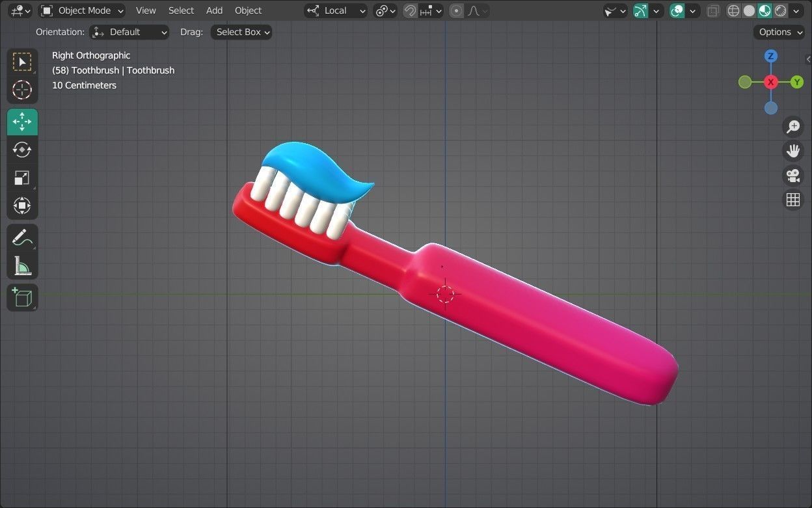The height and width of the screenshot is (508, 812).
Task: Open the Select menu in the menu bar
Action: pyautogui.click(x=181, y=10)
